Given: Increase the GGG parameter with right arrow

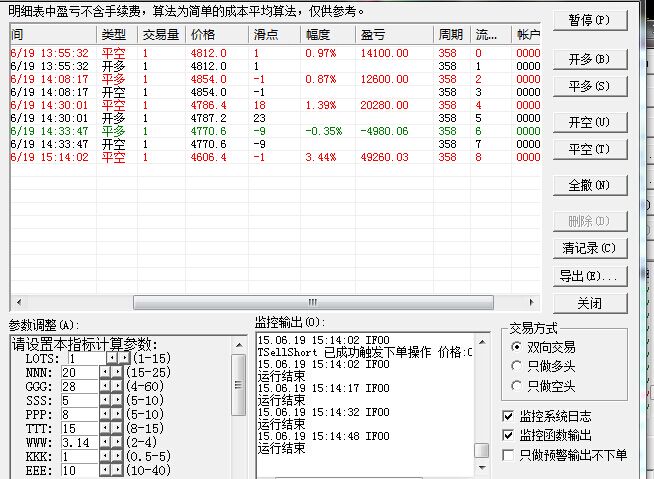Looking at the screenshot, I should pyautogui.click(x=115, y=386).
